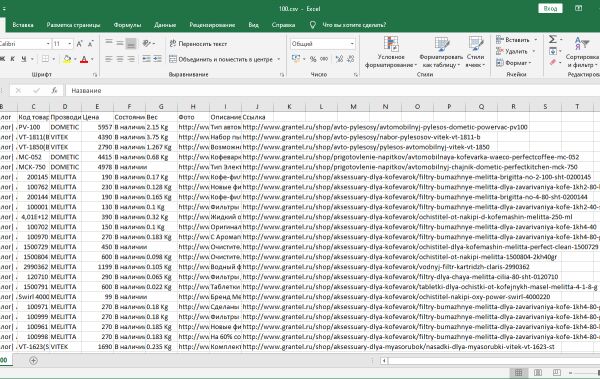Align text left
Image resolution: width=600 pixels, height=379 pixels.
(109, 59)
